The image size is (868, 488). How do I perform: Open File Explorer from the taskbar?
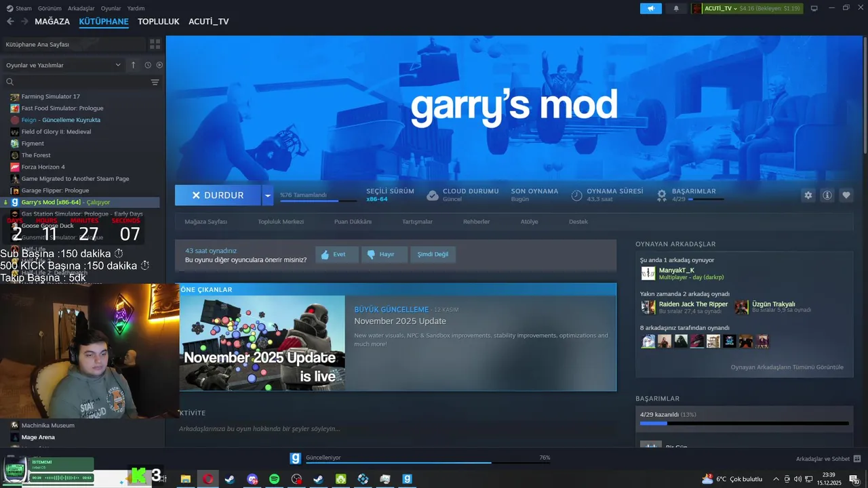pyautogui.click(x=185, y=479)
